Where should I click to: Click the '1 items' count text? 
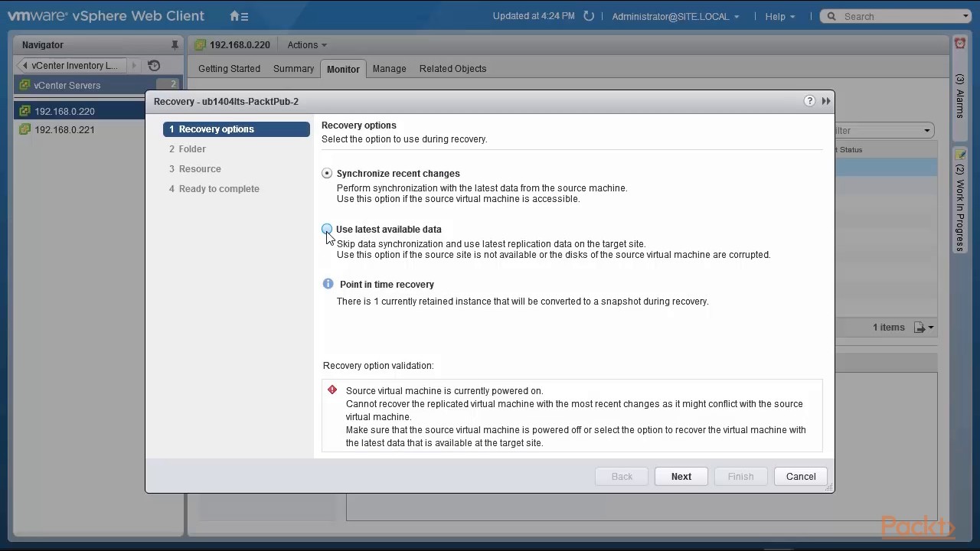pos(889,328)
